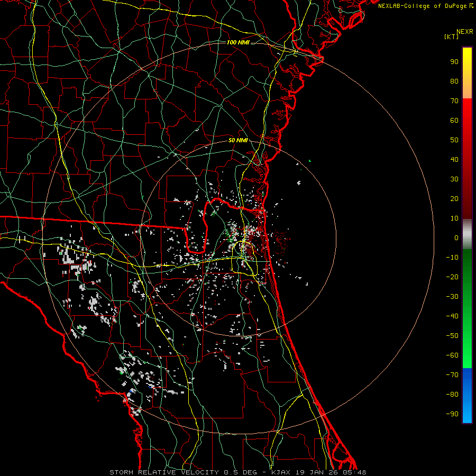Screen dimensions: 476x476
Task: Click the bright red segment of the color bar
Action: (x=467, y=112)
